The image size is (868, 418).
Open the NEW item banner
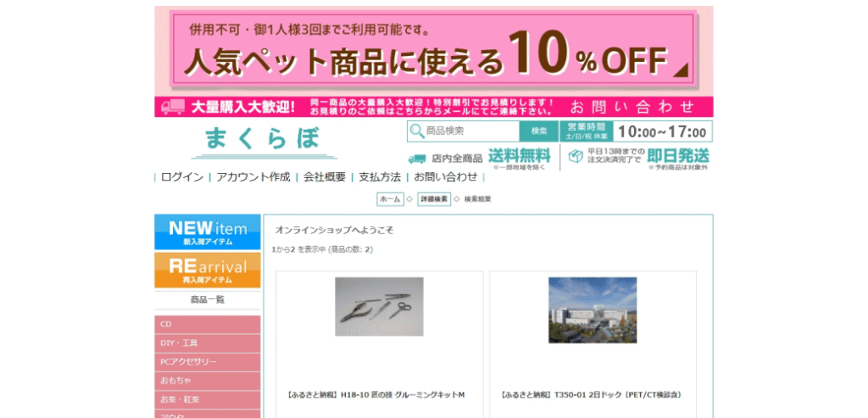point(208,231)
